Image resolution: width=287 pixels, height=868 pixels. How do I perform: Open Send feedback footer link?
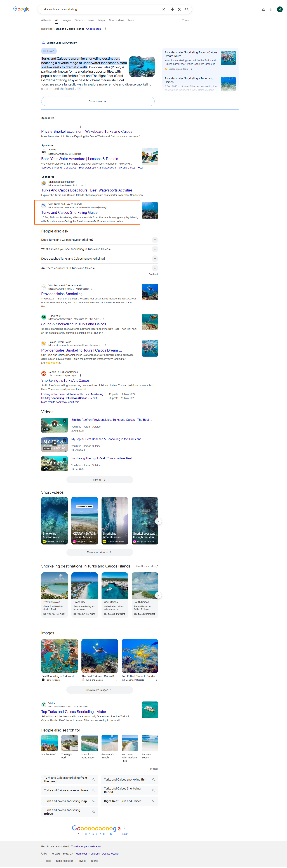pos(65,861)
